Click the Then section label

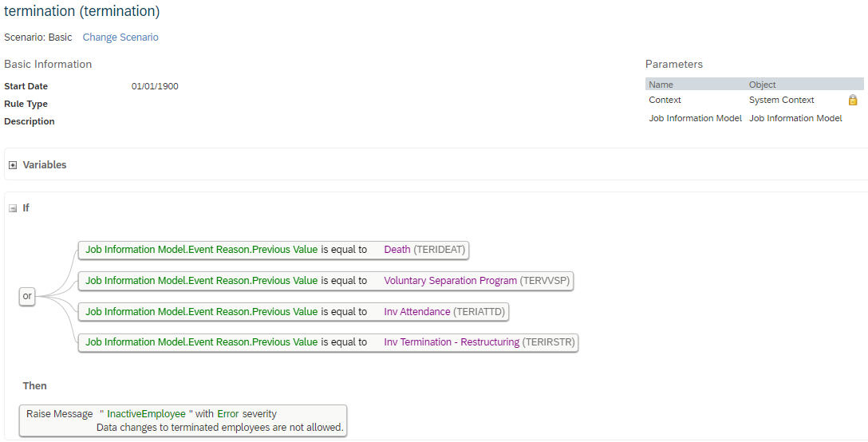pyautogui.click(x=34, y=385)
